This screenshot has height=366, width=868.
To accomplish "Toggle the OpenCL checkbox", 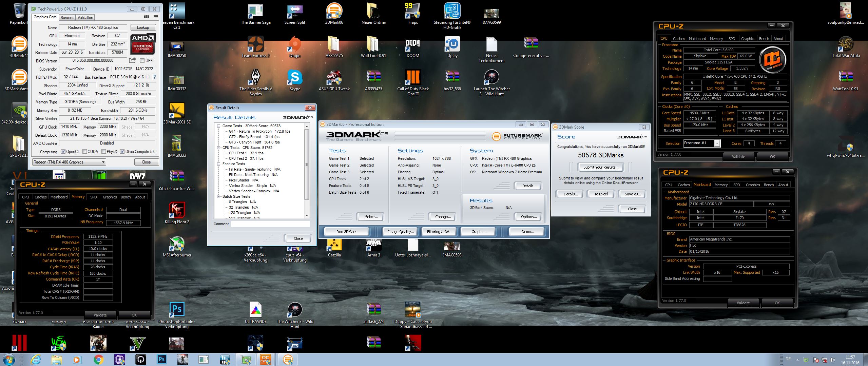I will (63, 152).
